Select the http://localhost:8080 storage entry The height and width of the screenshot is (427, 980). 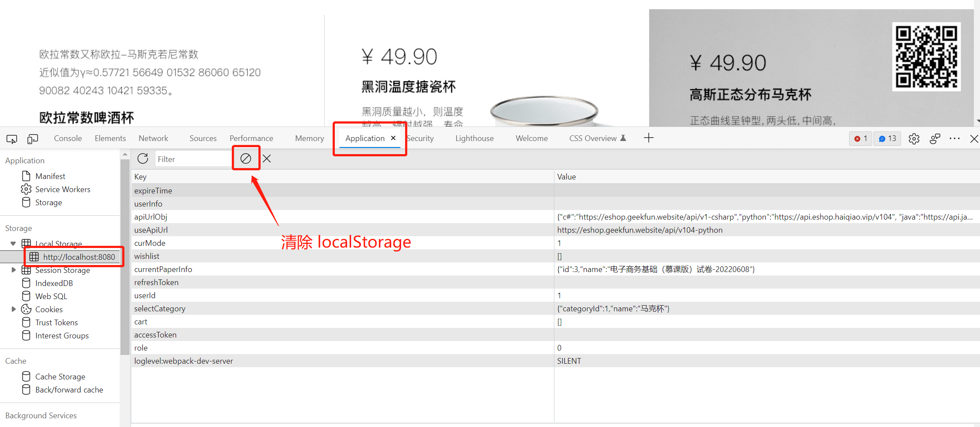[x=79, y=257]
